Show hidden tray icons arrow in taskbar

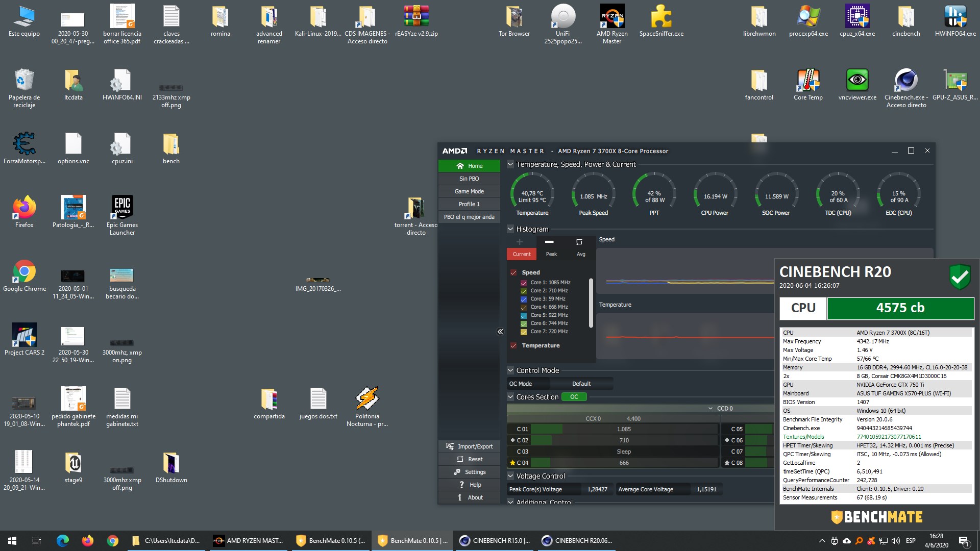click(822, 541)
